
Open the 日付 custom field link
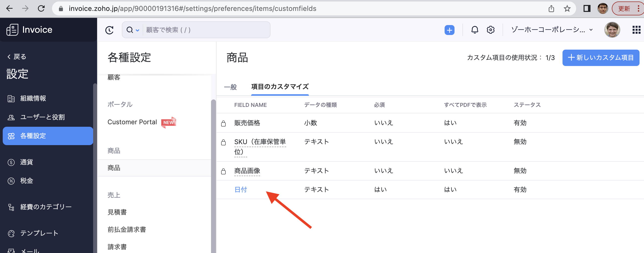tap(241, 190)
